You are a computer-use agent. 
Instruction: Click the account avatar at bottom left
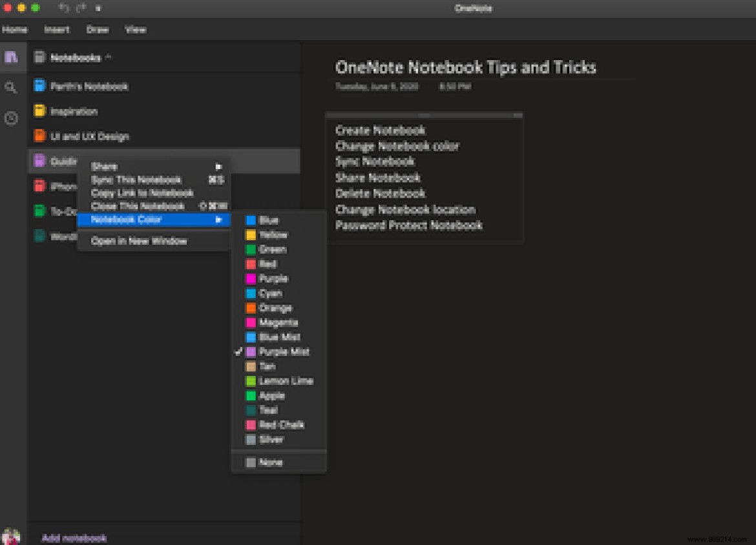(11, 537)
